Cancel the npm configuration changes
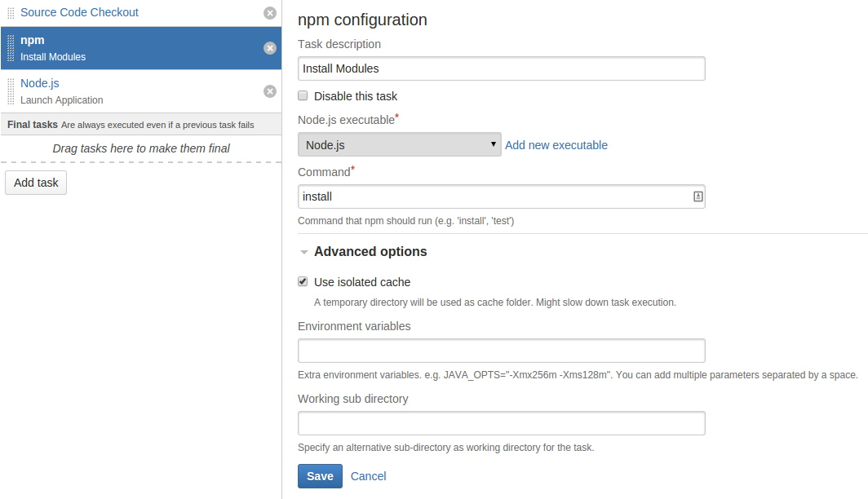The width and height of the screenshot is (868, 499). coord(368,476)
